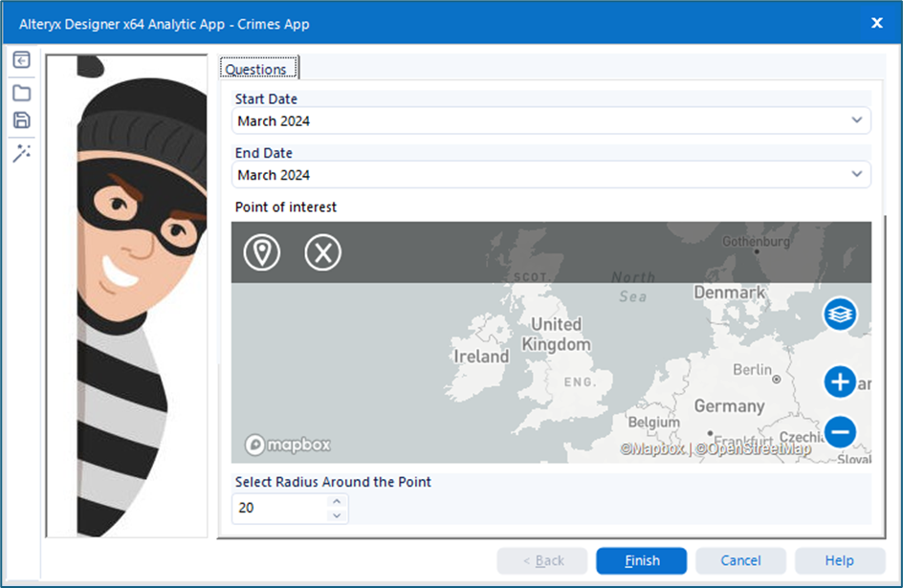Click the Cancel button
The image size is (903, 588).
tap(740, 560)
